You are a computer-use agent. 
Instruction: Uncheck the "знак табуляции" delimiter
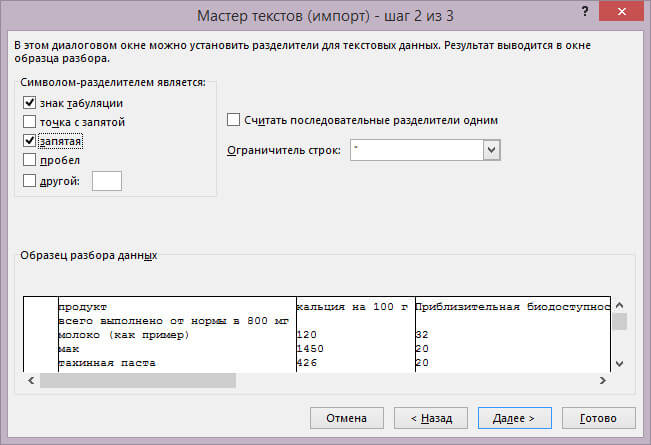click(x=28, y=103)
